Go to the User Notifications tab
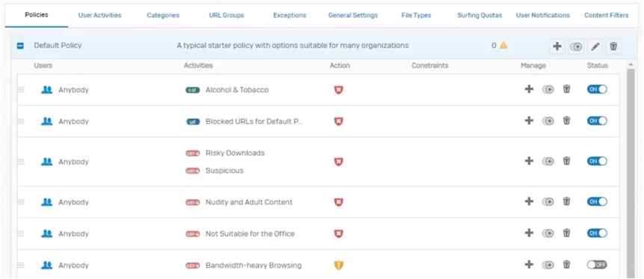 coord(542,15)
